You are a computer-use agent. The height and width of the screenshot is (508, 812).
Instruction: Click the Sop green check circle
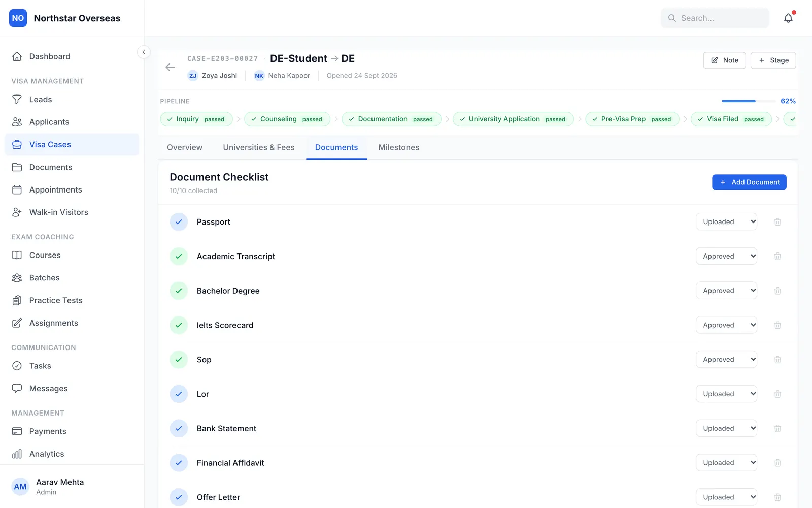pyautogui.click(x=179, y=360)
